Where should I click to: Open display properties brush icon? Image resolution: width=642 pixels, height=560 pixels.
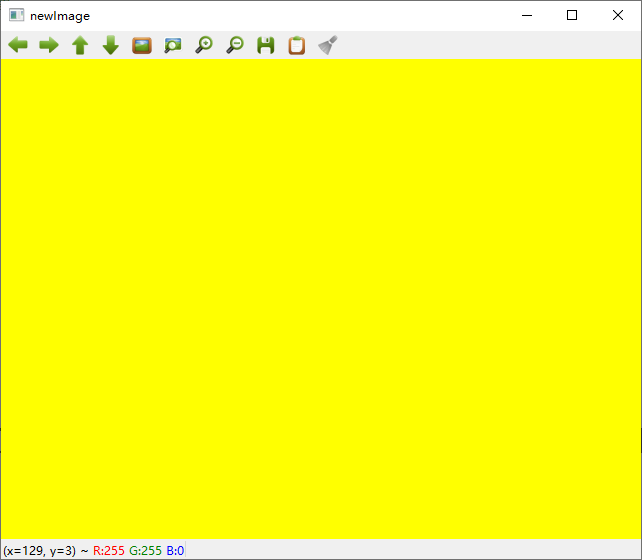pyautogui.click(x=328, y=45)
